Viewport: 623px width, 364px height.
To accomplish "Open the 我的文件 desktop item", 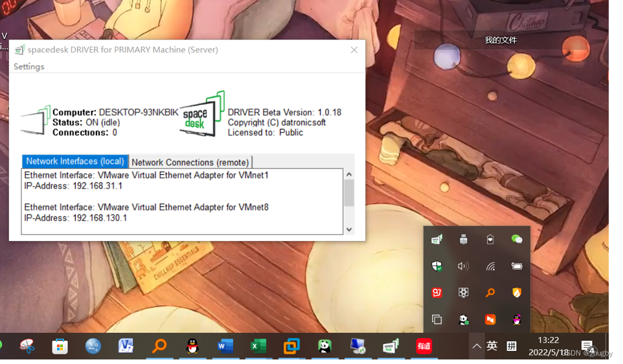I will pos(501,40).
